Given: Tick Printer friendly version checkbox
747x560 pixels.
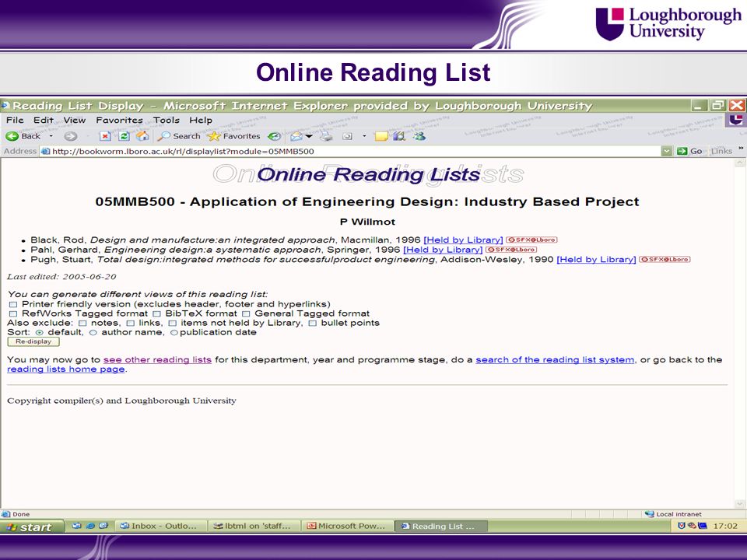Looking at the screenshot, I should pyautogui.click(x=13, y=304).
